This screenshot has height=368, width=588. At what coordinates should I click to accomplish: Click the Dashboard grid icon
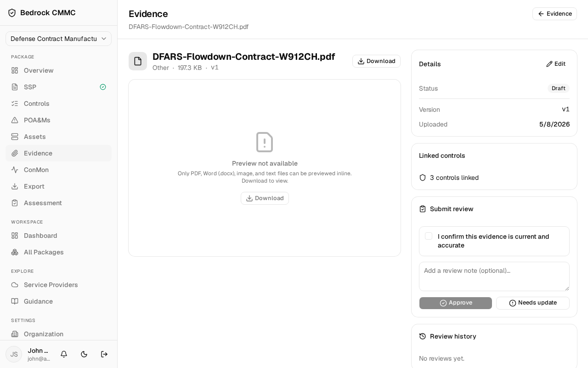(x=15, y=236)
